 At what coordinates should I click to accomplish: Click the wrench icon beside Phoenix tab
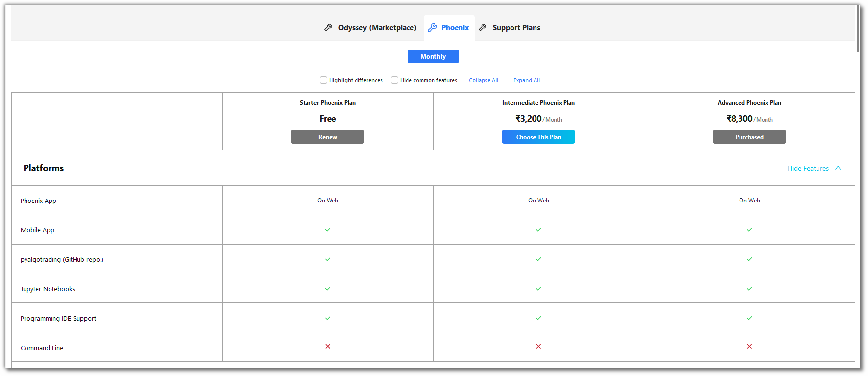(x=432, y=27)
